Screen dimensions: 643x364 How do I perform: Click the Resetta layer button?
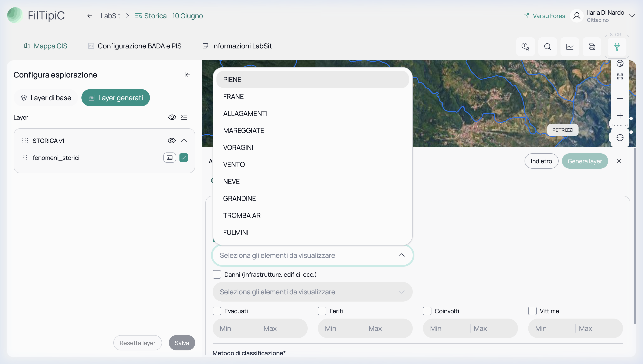(137, 343)
